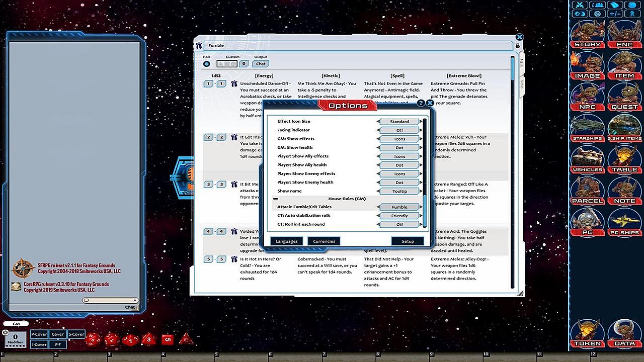
Task: Switch to the Notes tab
Action: (x=522, y=82)
